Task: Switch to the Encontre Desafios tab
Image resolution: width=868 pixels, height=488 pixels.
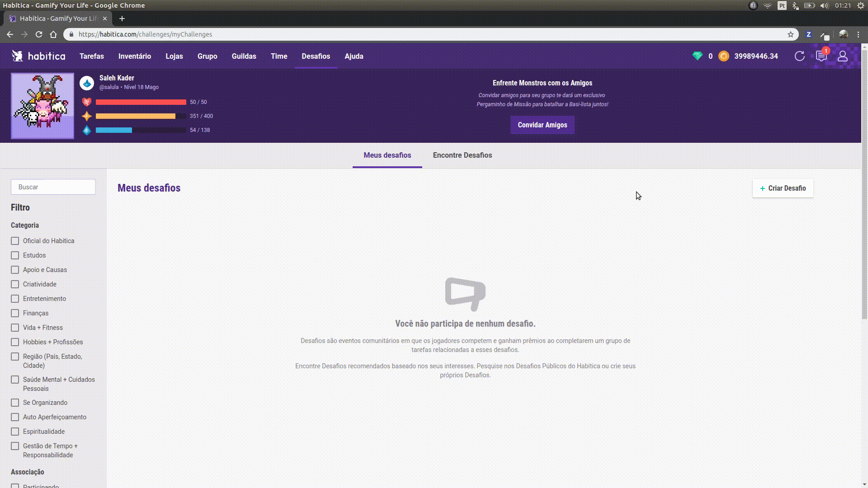Action: 462,155
